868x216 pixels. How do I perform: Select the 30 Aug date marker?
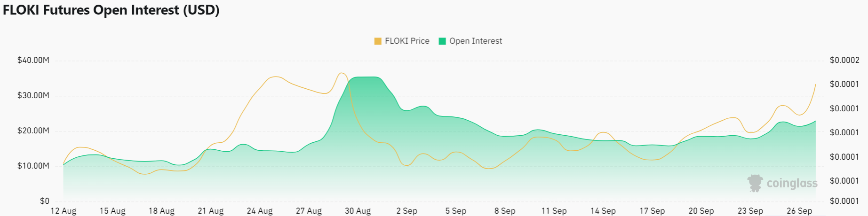[358, 211]
